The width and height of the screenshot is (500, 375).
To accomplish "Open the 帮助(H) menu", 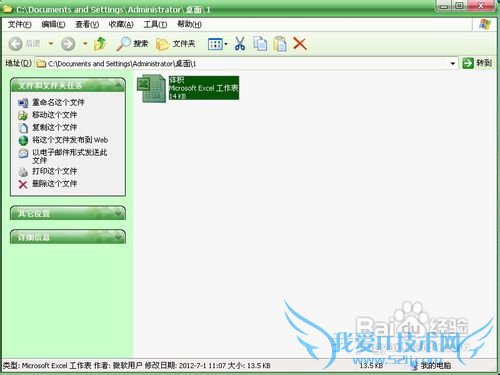I will [x=189, y=24].
